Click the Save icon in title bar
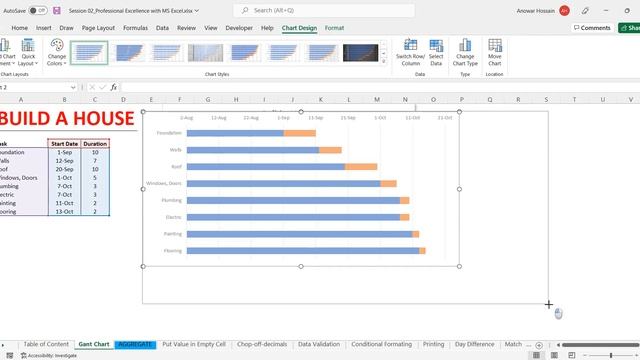Image resolution: width=640 pixels, height=360 pixels. pyautogui.click(x=57, y=11)
